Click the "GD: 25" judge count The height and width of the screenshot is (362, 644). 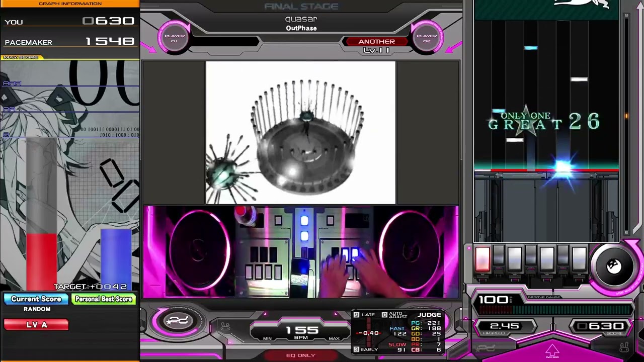click(426, 334)
